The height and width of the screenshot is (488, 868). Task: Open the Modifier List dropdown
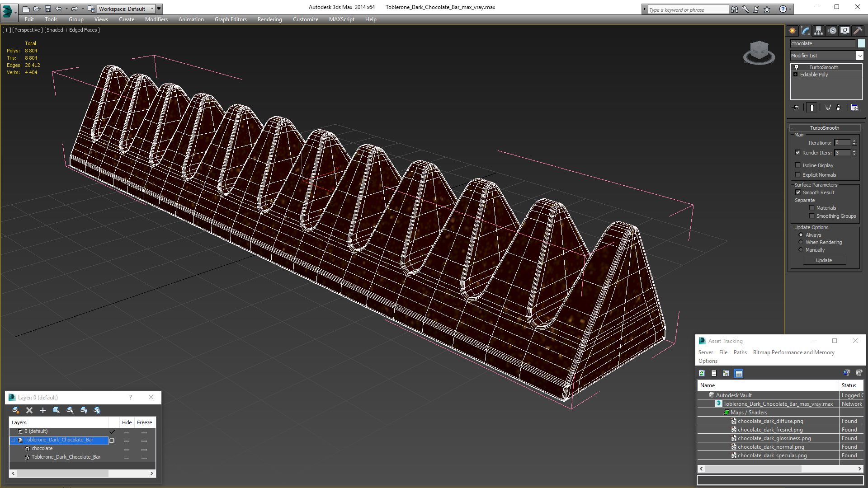click(859, 56)
